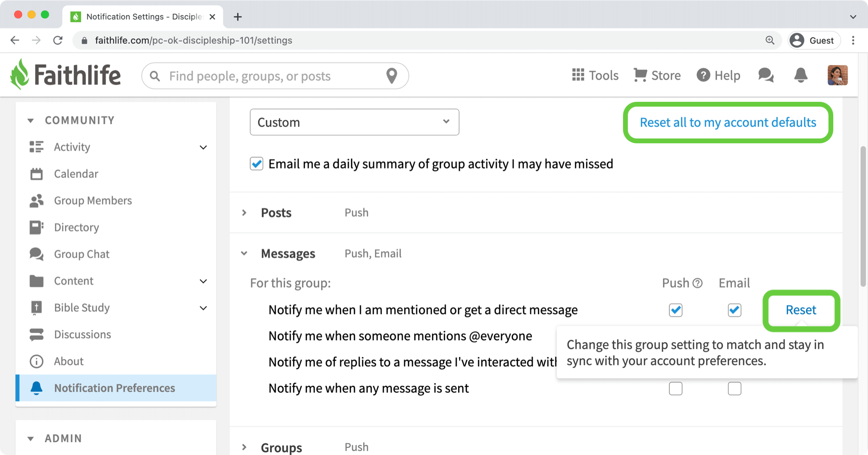
Task: Click the page vertical scrollbar
Action: [863, 216]
